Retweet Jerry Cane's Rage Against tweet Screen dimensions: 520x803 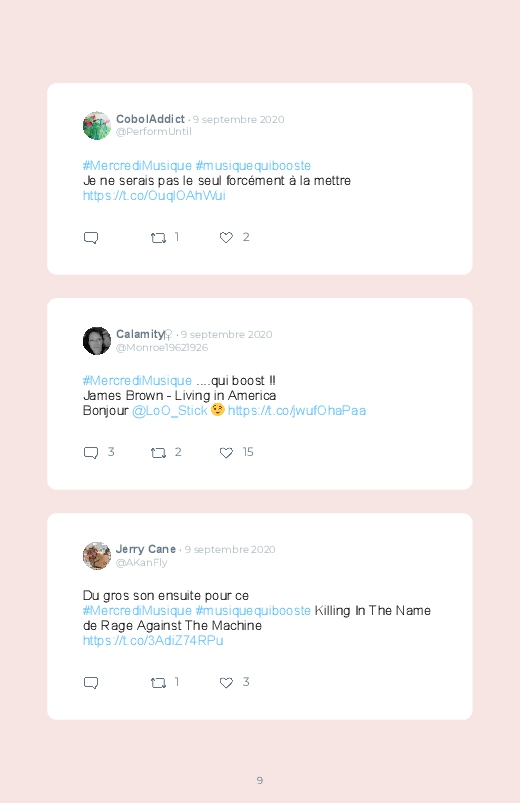pyautogui.click(x=158, y=683)
